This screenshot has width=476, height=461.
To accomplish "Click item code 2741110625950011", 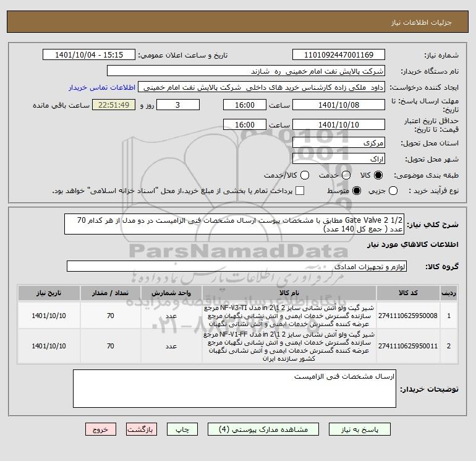I will tap(408, 346).
